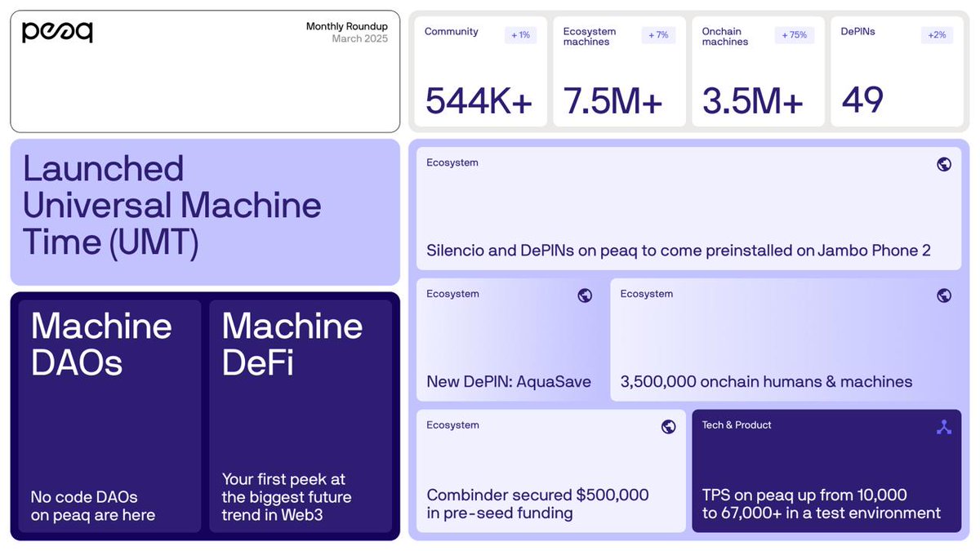Switch to the Tech & Product section
The width and height of the screenshot is (980, 551).
pos(736,425)
